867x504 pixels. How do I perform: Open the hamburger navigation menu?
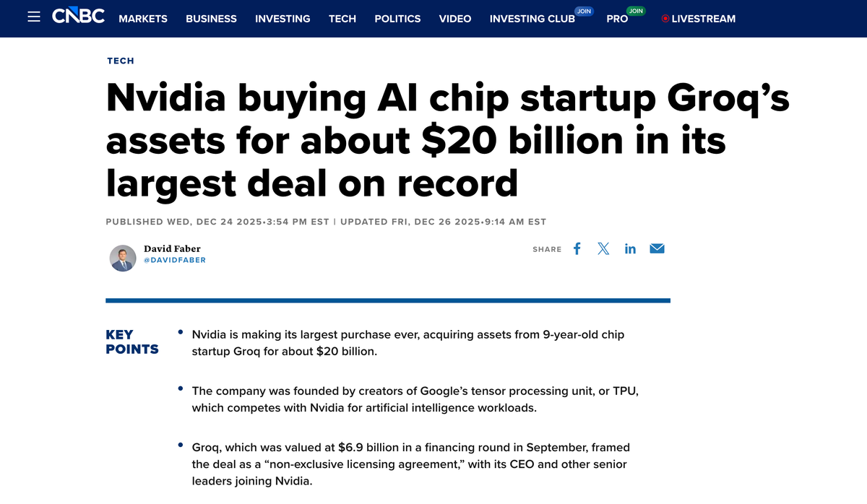[33, 17]
